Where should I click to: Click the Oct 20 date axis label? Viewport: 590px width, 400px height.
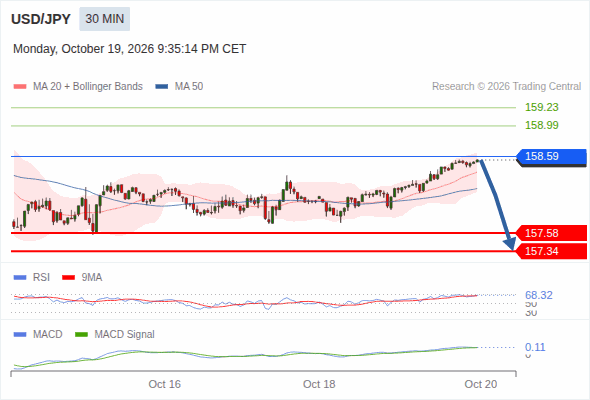[x=481, y=384]
